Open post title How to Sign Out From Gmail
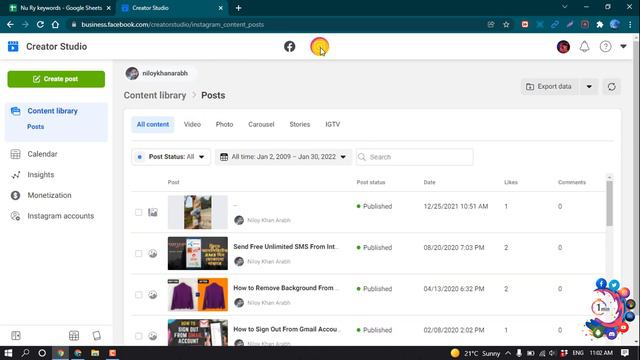This screenshot has width=640, height=360. (x=286, y=329)
